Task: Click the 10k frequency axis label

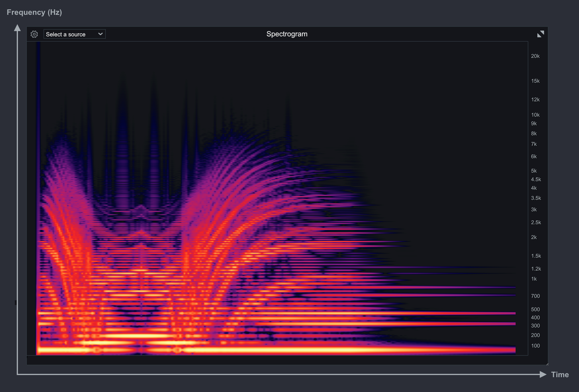Action: (x=535, y=115)
